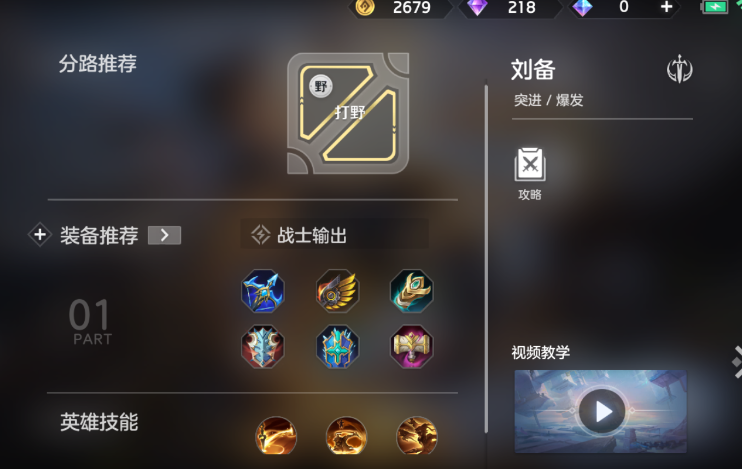Image resolution: width=742 pixels, height=469 pixels.
Task: Tap the first hero skill icon
Action: [276, 435]
